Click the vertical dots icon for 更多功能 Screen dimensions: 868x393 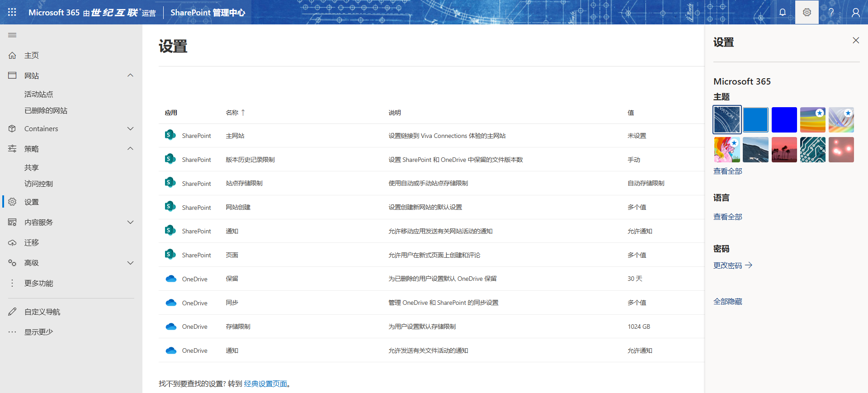[12, 283]
